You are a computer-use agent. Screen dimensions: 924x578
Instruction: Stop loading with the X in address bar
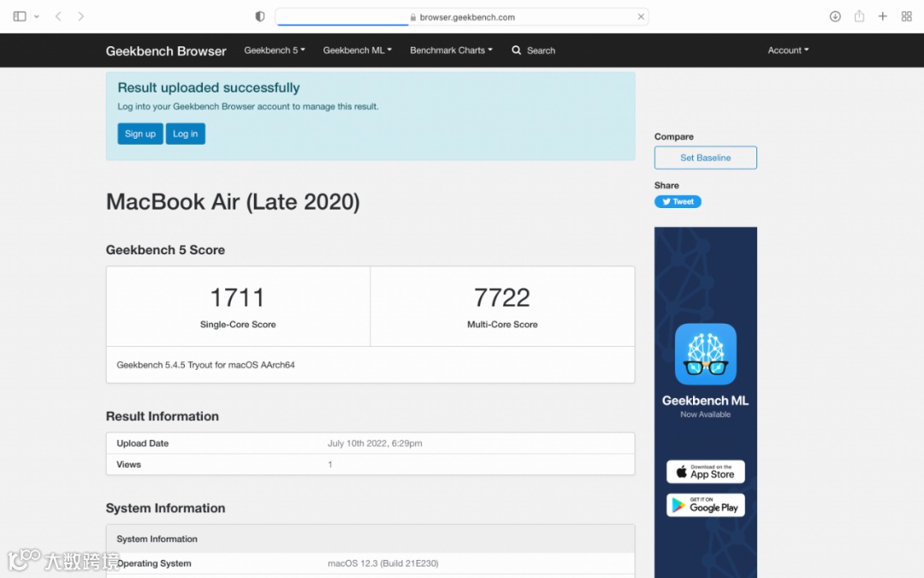coord(641,16)
